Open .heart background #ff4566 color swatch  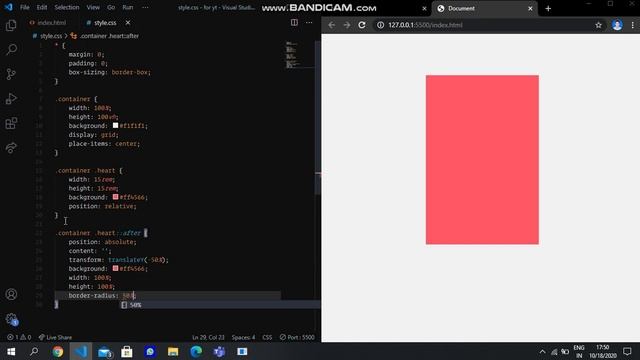tap(116, 197)
